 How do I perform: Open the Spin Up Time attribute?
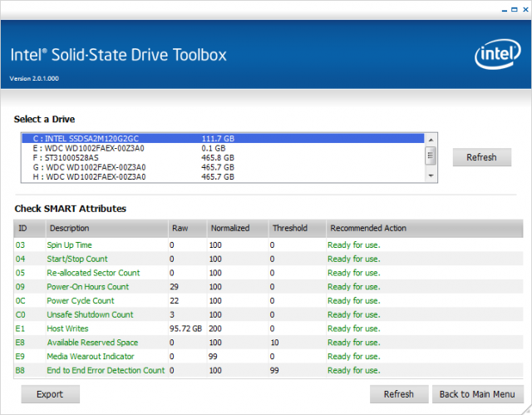pyautogui.click(x=69, y=245)
